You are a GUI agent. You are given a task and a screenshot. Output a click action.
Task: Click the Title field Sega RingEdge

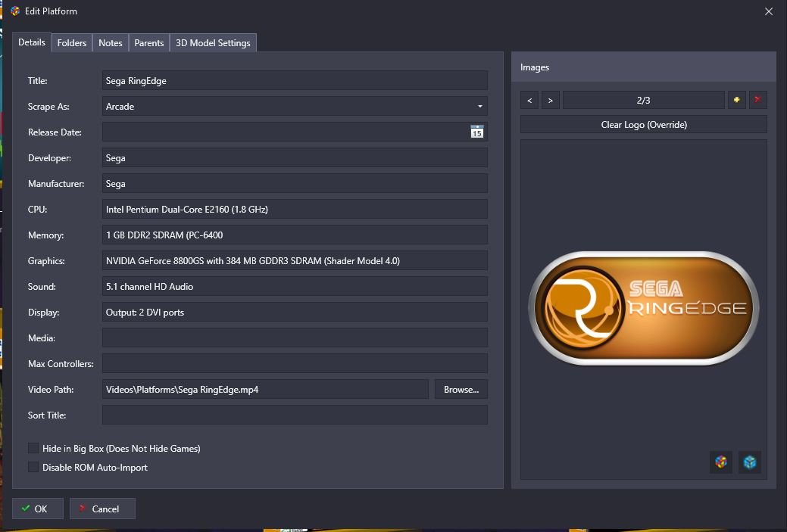point(295,81)
